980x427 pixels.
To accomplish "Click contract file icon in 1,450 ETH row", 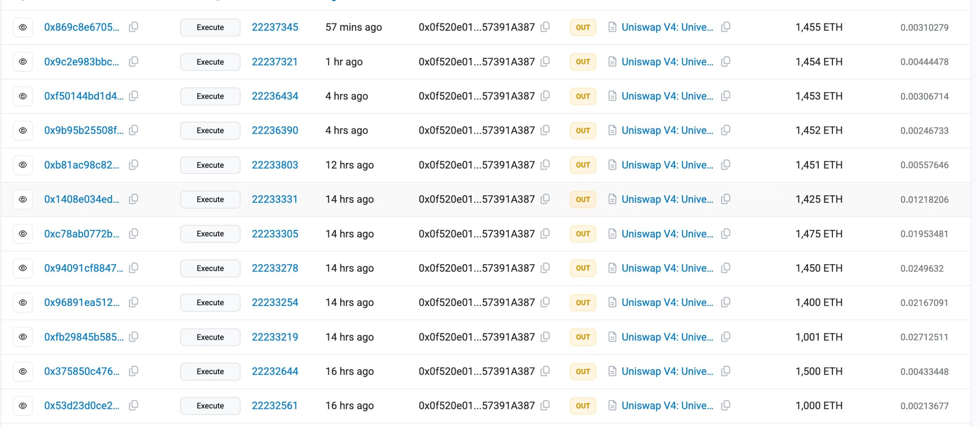I will [612, 268].
